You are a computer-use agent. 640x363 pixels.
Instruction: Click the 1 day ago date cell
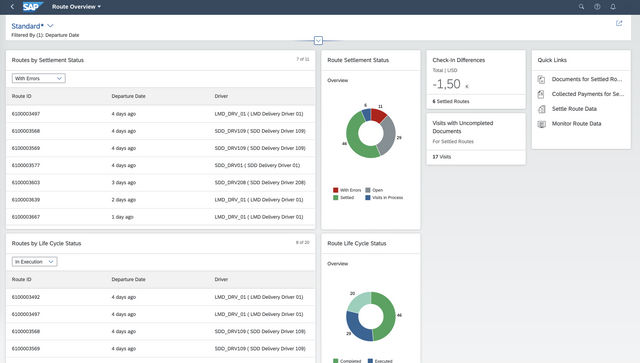coord(122,217)
